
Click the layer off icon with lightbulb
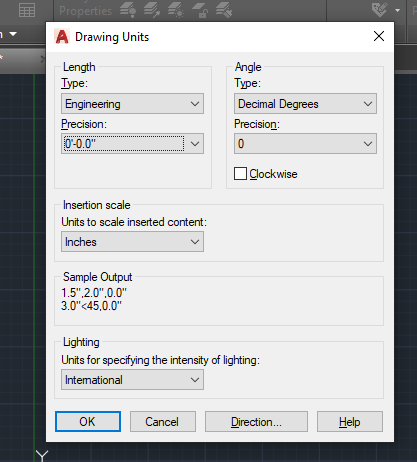pyautogui.click(x=128, y=10)
